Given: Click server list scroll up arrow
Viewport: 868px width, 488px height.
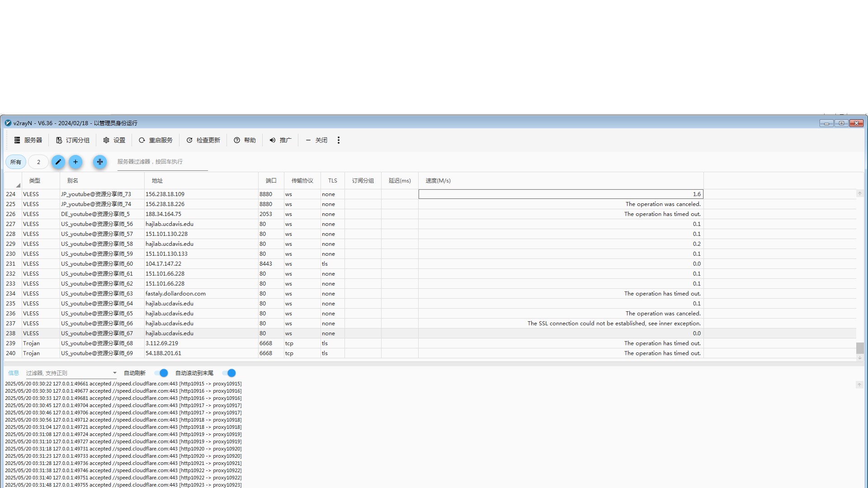Looking at the screenshot, I should pos(860,193).
